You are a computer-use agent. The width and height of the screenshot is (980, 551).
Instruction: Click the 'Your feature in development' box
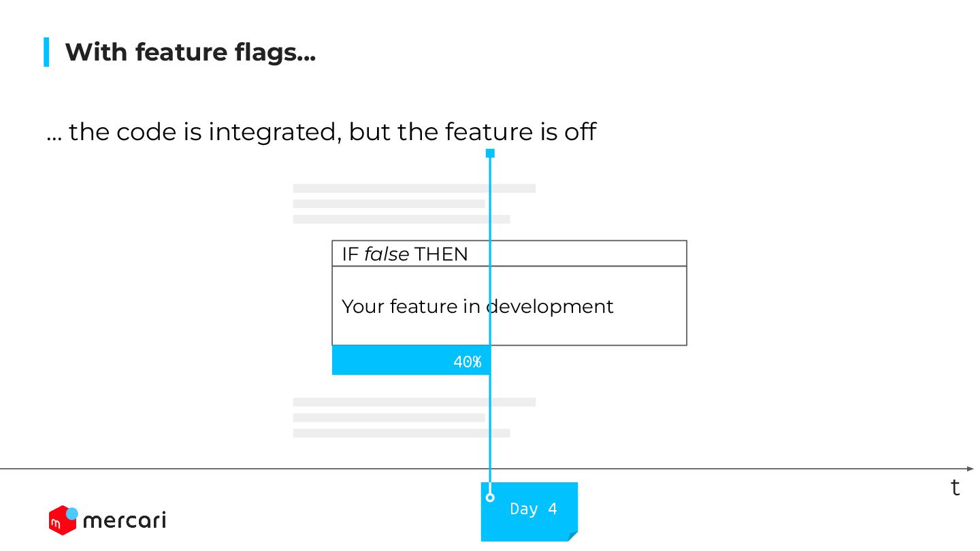(509, 305)
